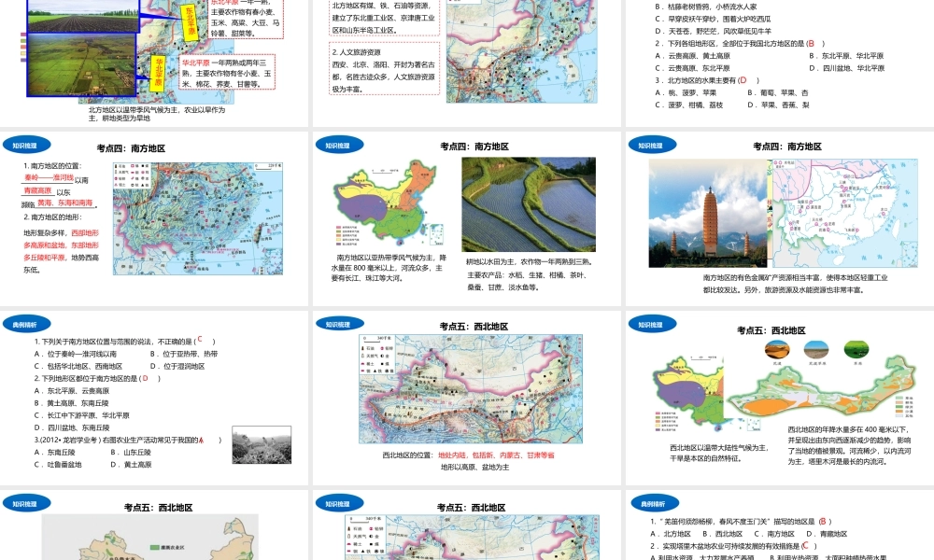The height and width of the screenshot is (560, 934).
Task: Click the line '地形以高原、盆地为主'
Action: (x=474, y=468)
